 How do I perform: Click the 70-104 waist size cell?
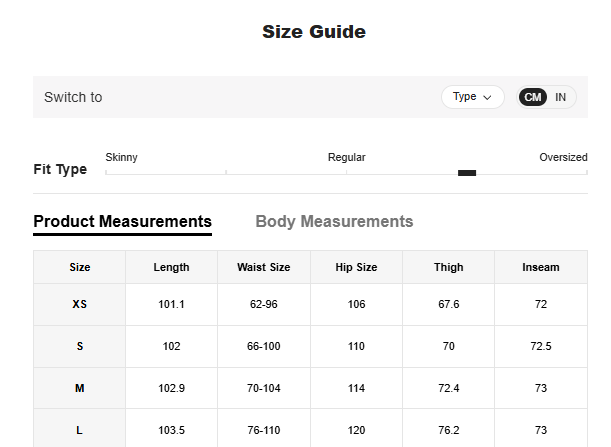point(264,388)
